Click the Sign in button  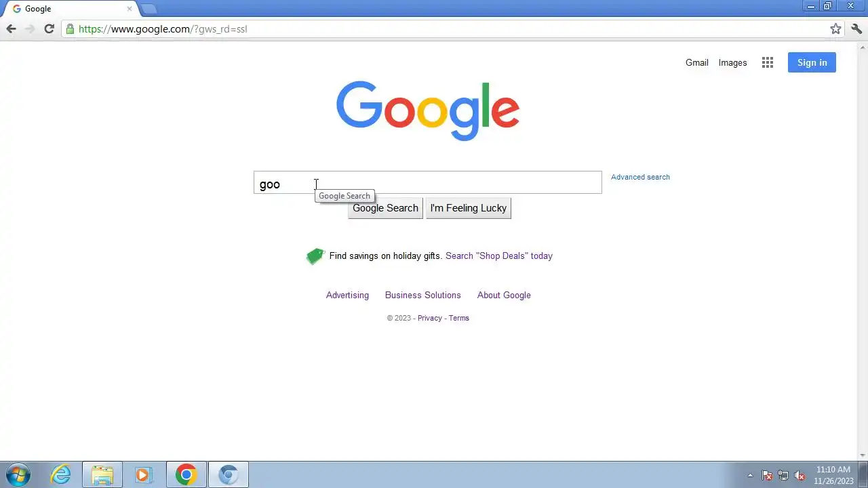click(812, 62)
